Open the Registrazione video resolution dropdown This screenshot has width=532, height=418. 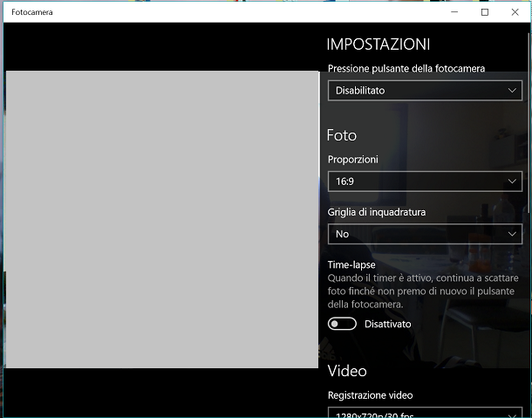pyautogui.click(x=425, y=412)
